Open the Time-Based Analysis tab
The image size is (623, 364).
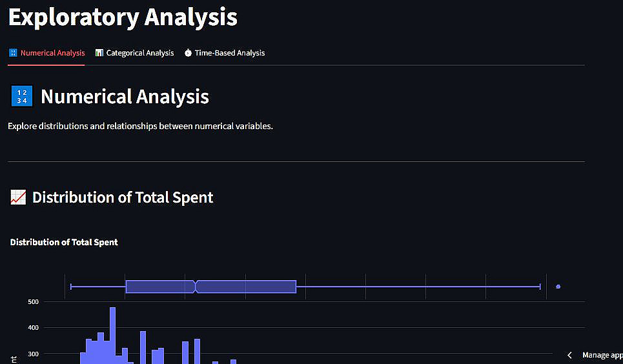coord(229,53)
